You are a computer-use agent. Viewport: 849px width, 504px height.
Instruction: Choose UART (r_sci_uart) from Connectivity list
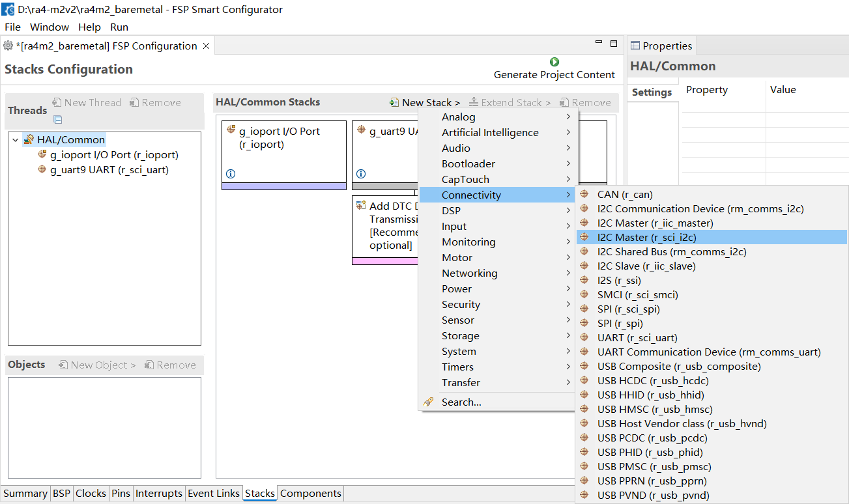pos(712,337)
